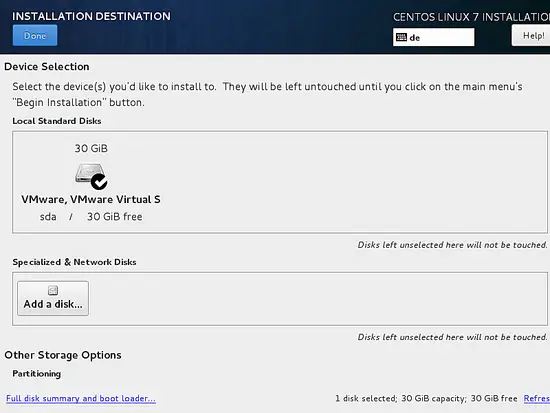This screenshot has height=413, width=550.
Task: Click the Device Selection heading
Action: 47,67
